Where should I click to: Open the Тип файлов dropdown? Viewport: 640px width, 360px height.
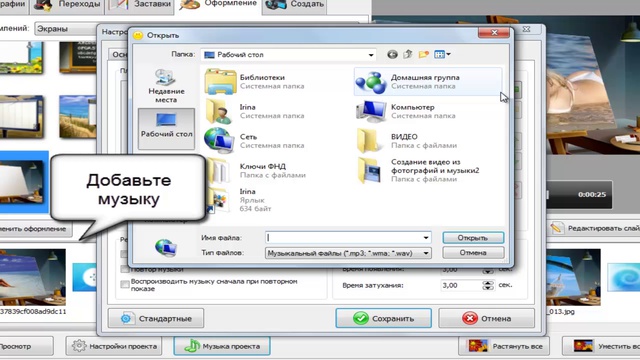[x=348, y=253]
